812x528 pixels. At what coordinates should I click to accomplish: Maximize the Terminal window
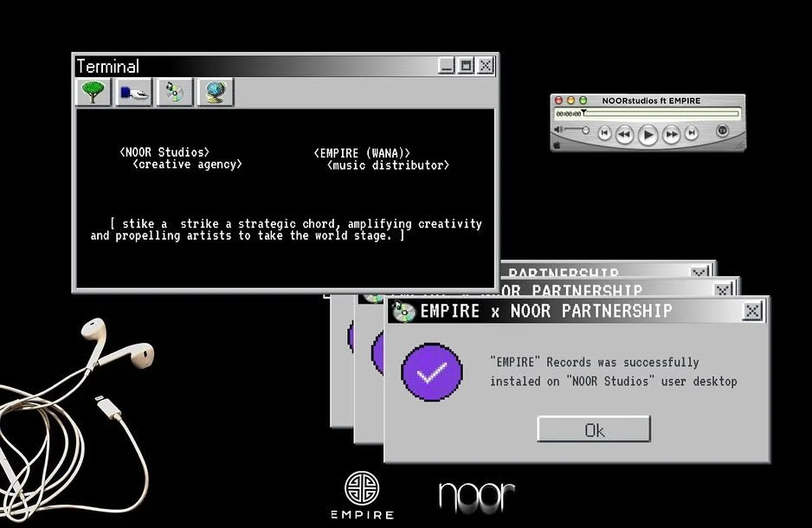pos(466,66)
